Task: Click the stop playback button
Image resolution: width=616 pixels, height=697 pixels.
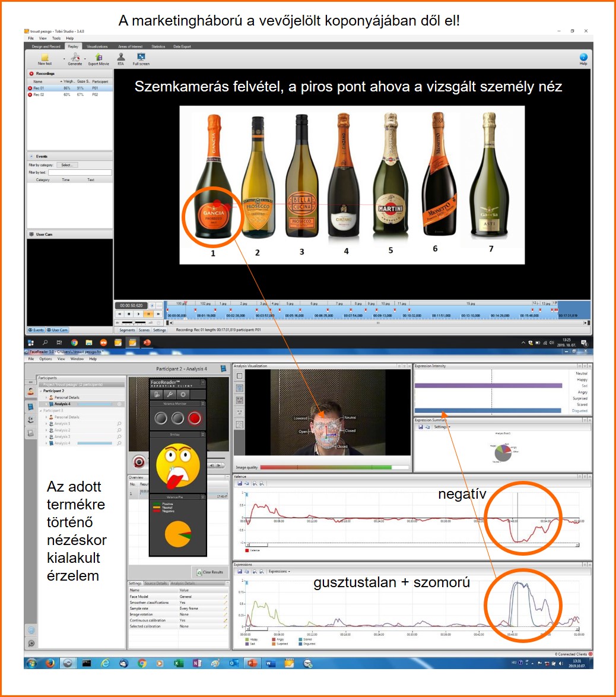Action: point(129,314)
